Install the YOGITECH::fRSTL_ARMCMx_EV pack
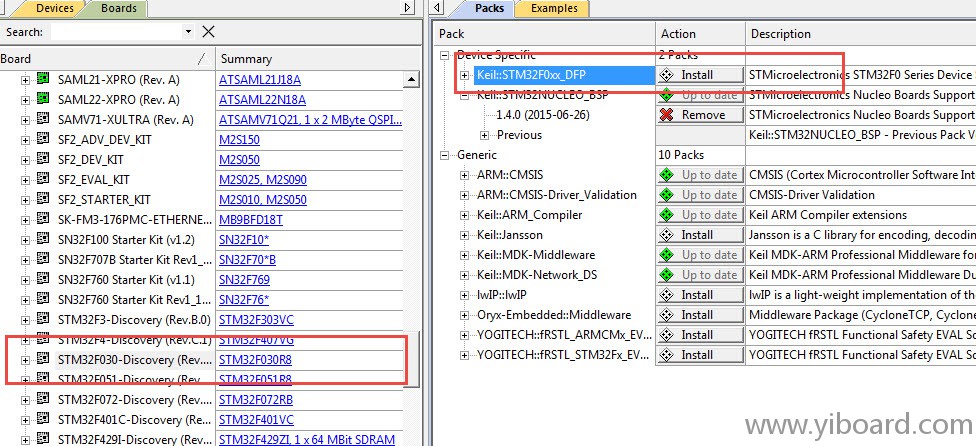This screenshot has width=976, height=446. click(700, 335)
